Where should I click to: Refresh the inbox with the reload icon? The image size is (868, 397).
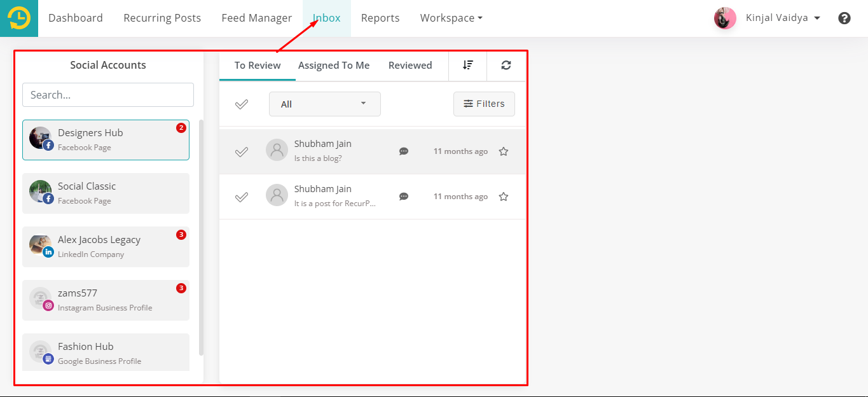506,65
